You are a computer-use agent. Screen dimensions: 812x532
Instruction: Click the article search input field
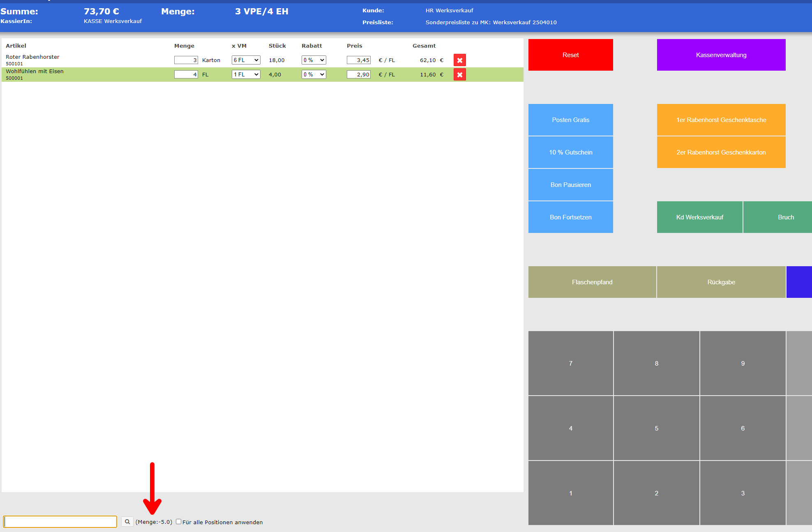point(60,522)
